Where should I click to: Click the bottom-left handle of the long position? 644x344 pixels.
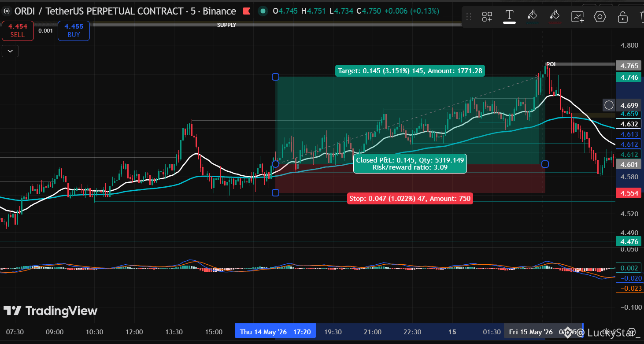coord(275,192)
